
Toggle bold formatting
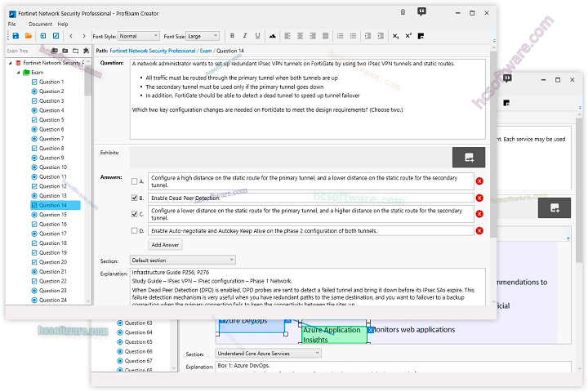click(x=232, y=36)
